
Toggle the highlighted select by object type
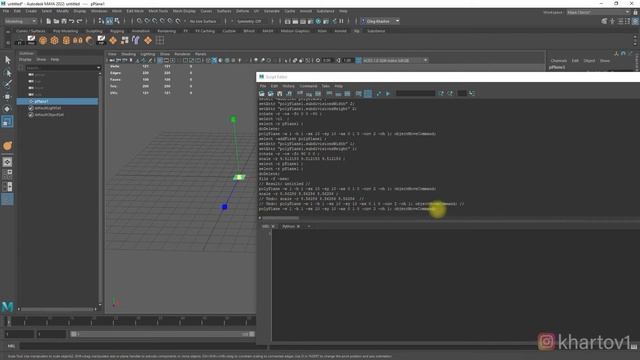109,21
